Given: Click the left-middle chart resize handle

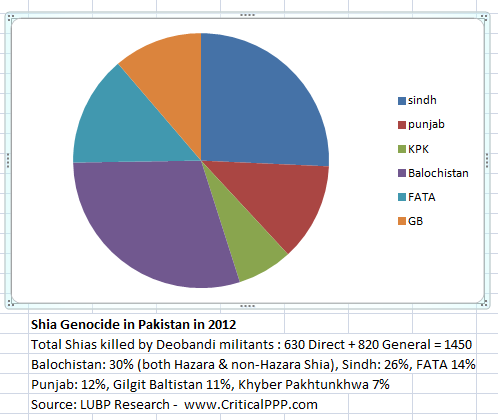Looking at the screenshot, I should [x=8, y=160].
